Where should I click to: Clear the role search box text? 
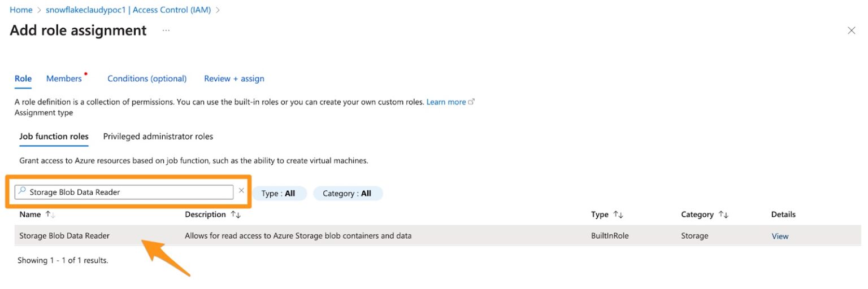click(x=241, y=191)
